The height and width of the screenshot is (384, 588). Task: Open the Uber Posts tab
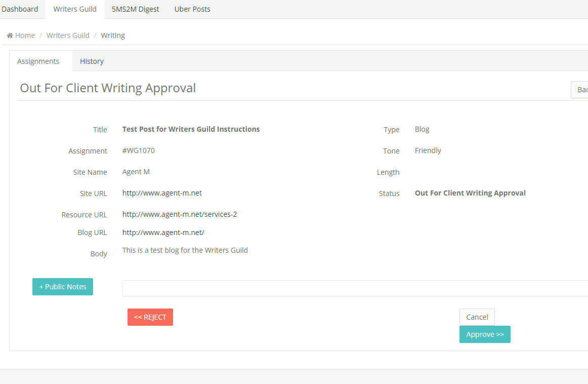tap(192, 9)
